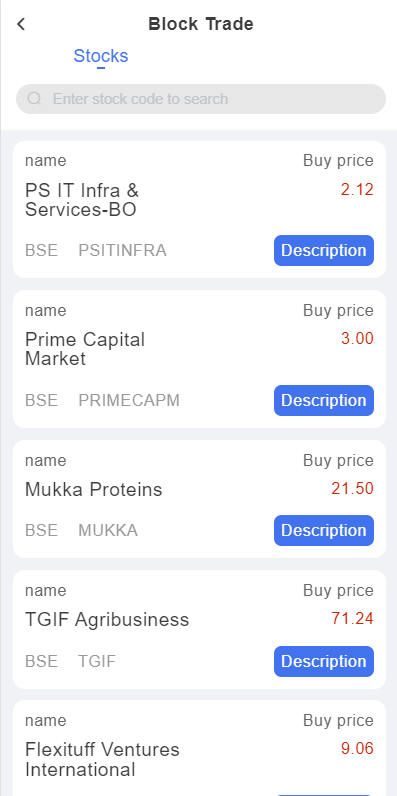Click the search magnifier icon

coord(34,98)
